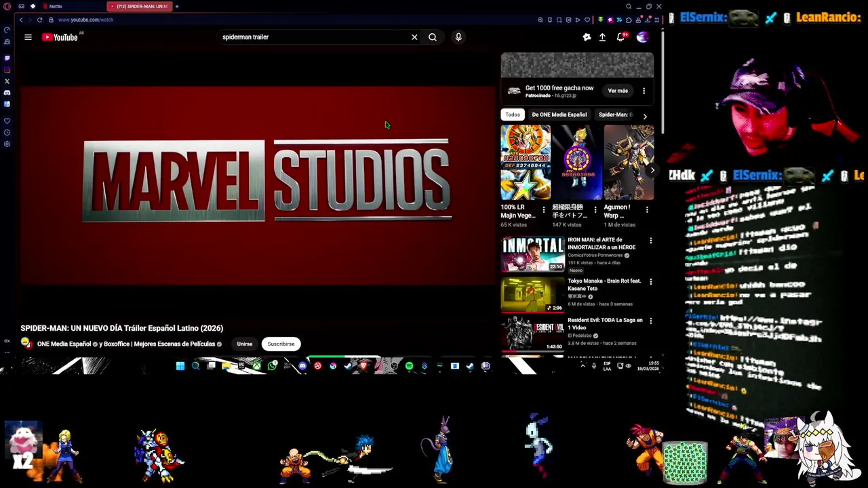
Task: Go back with browser back arrow
Action: [21, 20]
